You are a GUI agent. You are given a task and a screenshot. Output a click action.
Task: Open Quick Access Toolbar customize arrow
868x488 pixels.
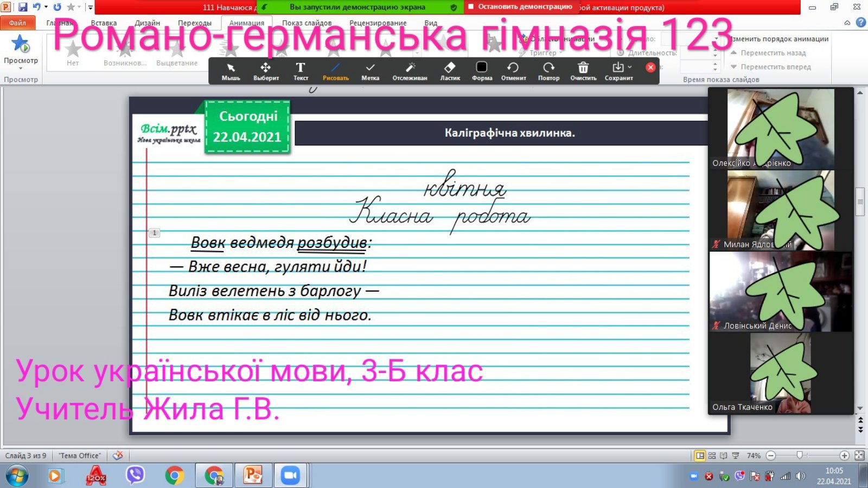pyautogui.click(x=90, y=7)
